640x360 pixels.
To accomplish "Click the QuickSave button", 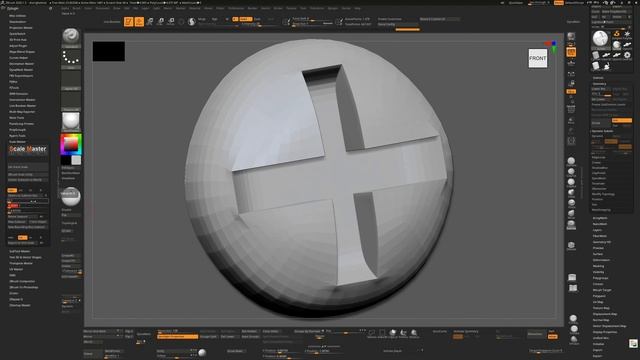I will (x=516, y=3).
